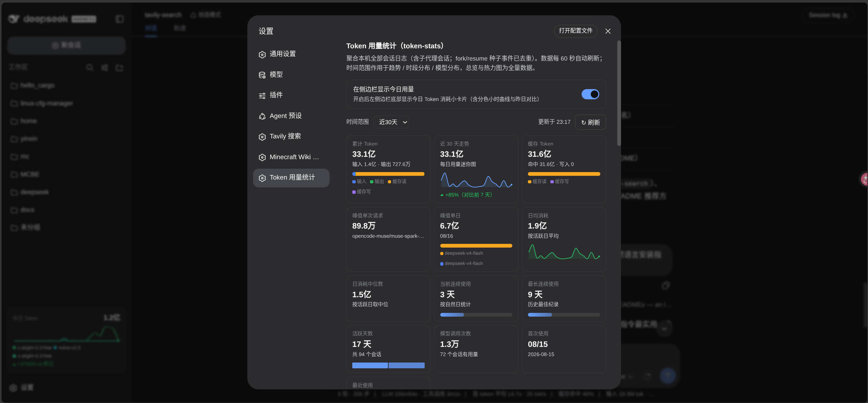This screenshot has height=403, width=868.
Task: Click the 最长连续使用 progress bar
Action: click(564, 315)
